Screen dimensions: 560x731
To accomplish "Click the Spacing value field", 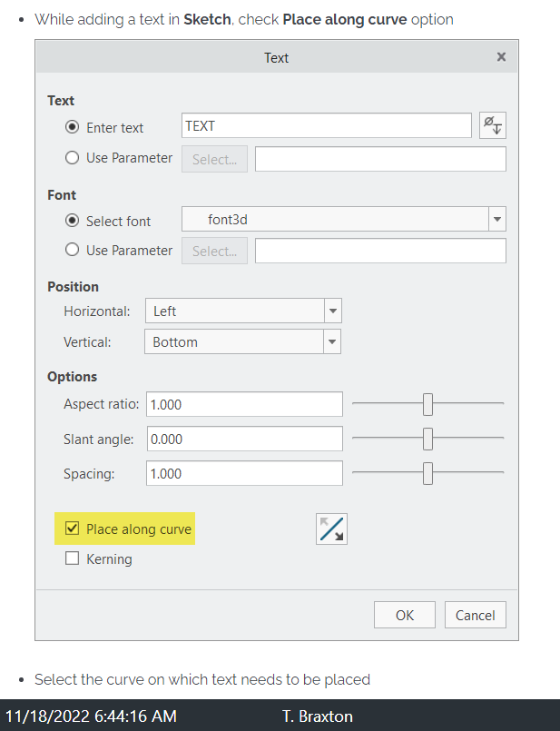I will point(244,473).
